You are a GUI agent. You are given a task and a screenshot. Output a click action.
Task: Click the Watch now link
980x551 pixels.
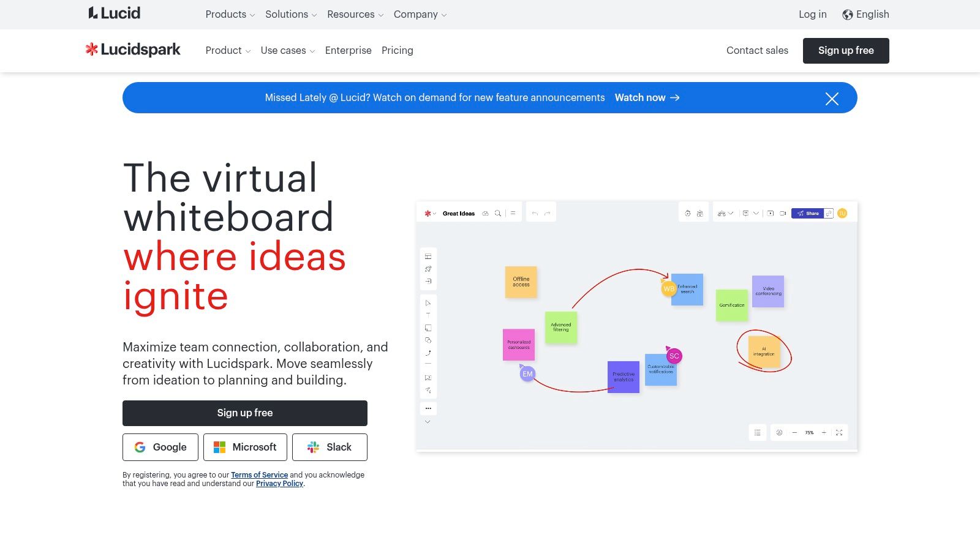[647, 97]
